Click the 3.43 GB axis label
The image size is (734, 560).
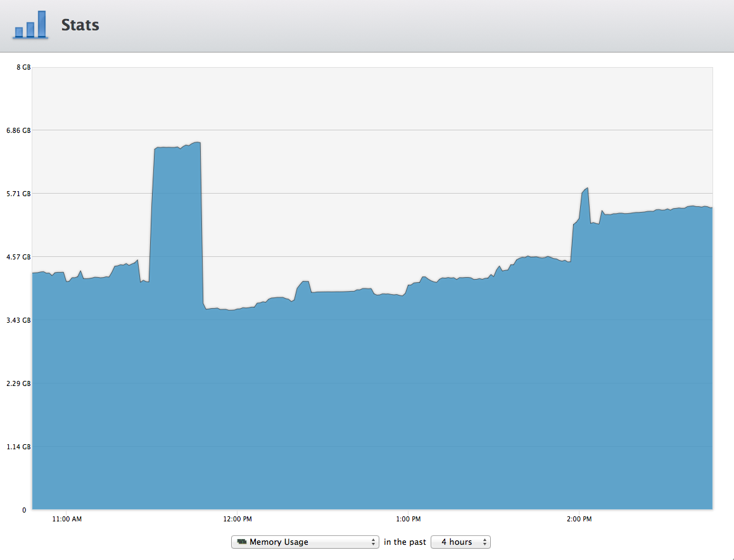19,320
